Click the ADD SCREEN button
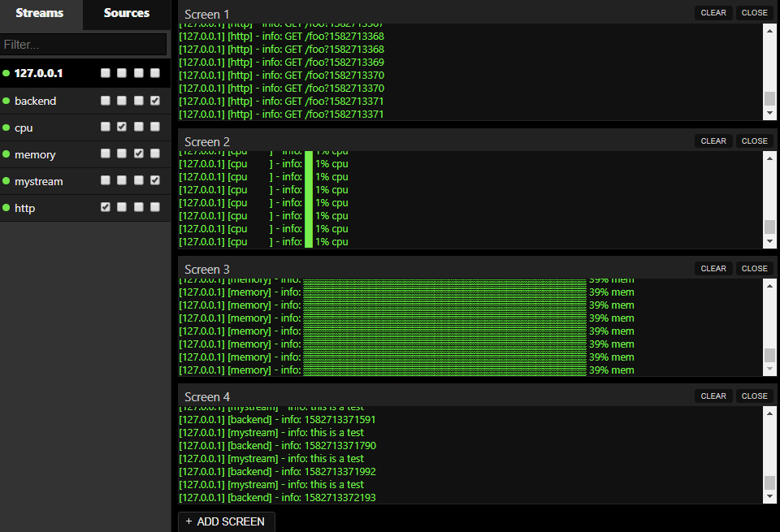 226,521
